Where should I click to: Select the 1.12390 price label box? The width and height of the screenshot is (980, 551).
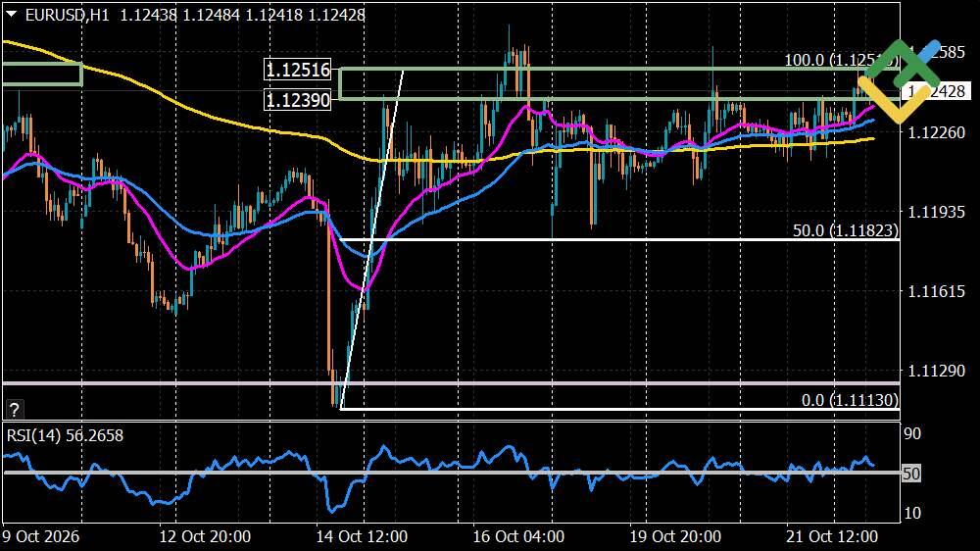coord(298,99)
